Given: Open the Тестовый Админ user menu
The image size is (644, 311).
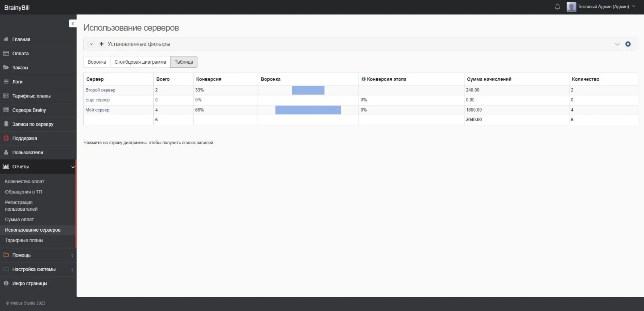Looking at the screenshot, I should 603,7.
